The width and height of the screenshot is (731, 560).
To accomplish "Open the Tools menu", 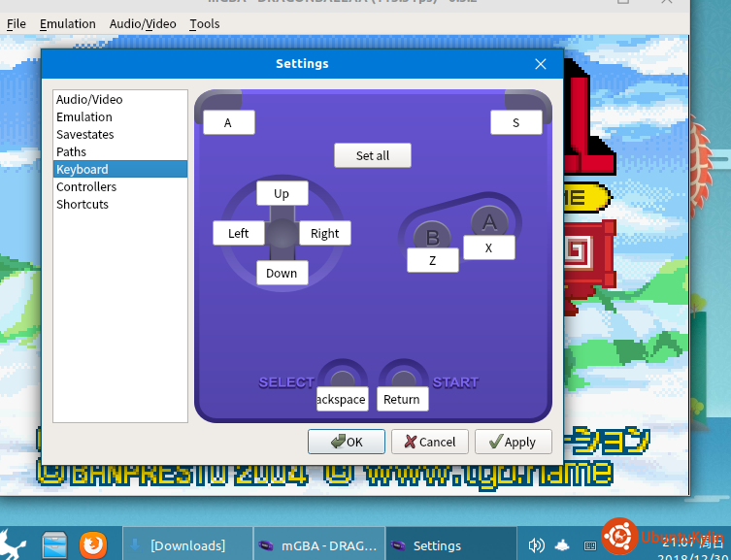I will click(204, 23).
